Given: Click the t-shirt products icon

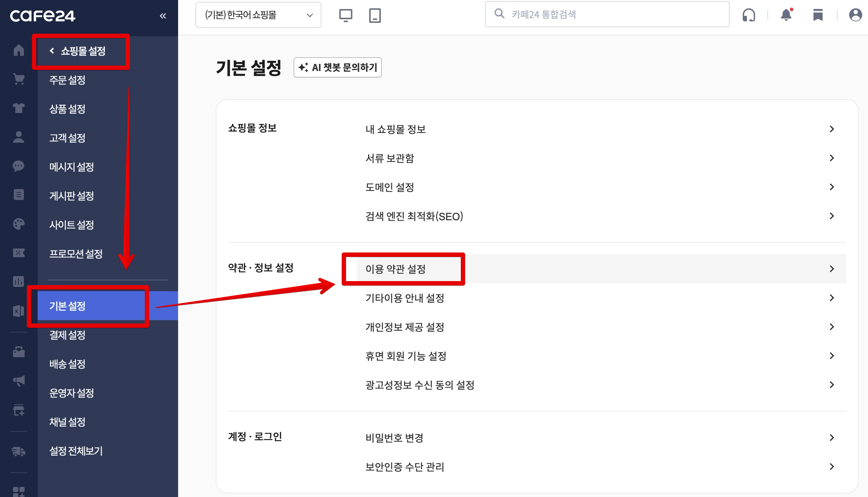Looking at the screenshot, I should [x=18, y=108].
